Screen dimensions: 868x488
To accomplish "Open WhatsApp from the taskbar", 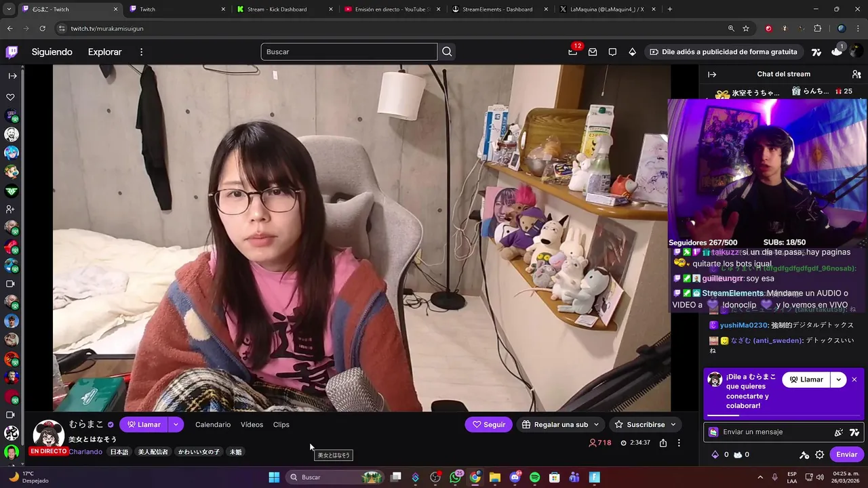I will click(x=455, y=477).
